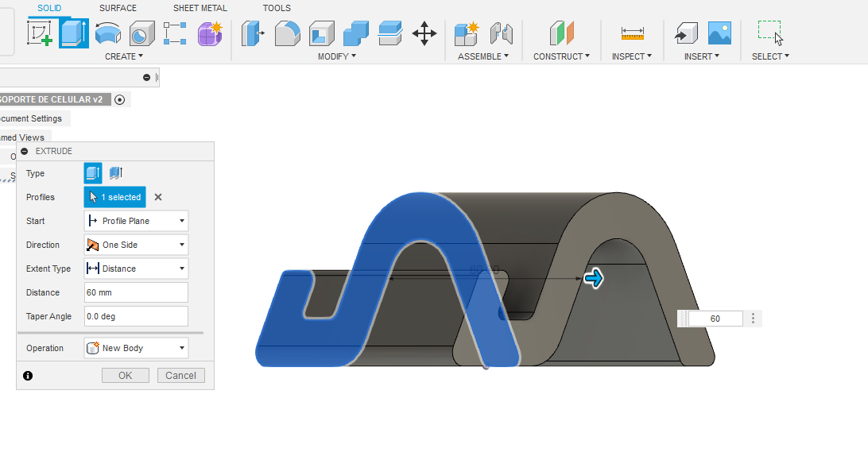Screen dimensions: 868x456
Task: Select the Insert Decal image tool
Action: [719, 33]
